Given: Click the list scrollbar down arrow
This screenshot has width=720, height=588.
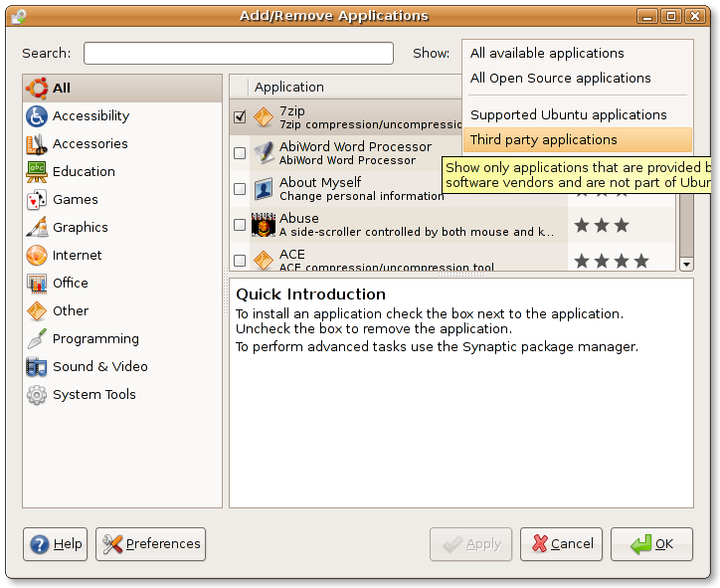Looking at the screenshot, I should pos(686,264).
